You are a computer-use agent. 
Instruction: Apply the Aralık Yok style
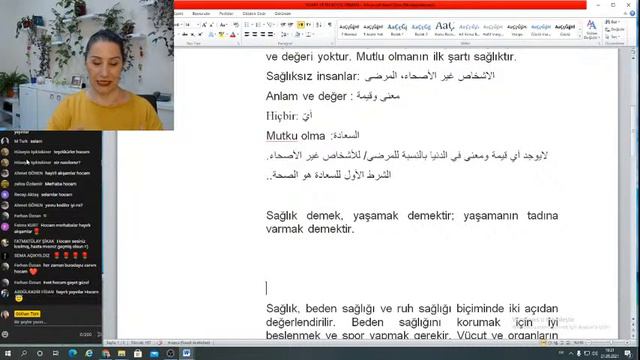373,29
